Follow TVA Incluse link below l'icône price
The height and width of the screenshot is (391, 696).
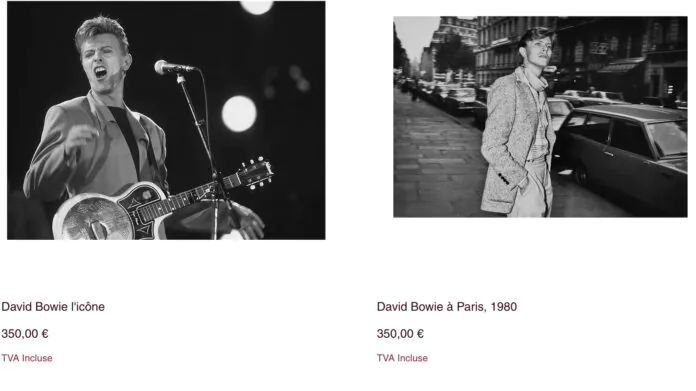point(27,358)
